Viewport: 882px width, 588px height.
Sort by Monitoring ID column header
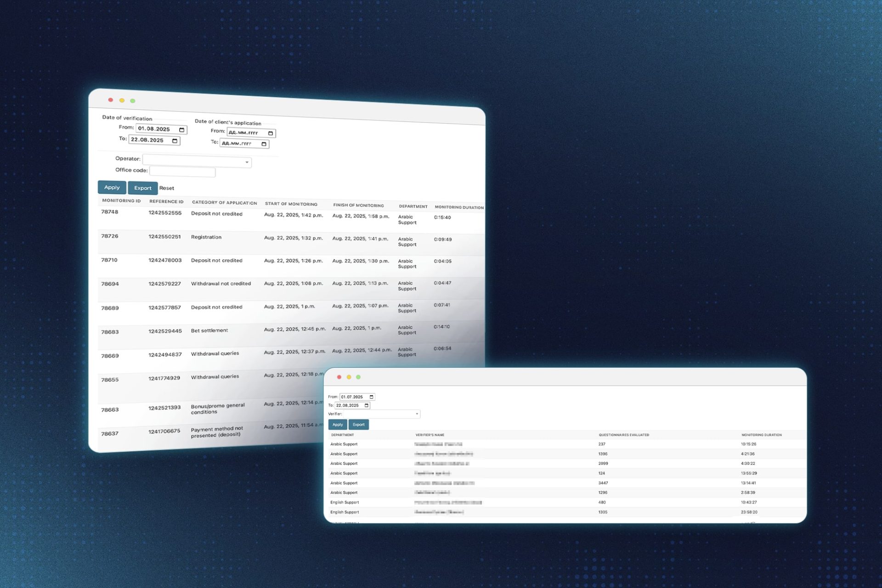tap(121, 201)
